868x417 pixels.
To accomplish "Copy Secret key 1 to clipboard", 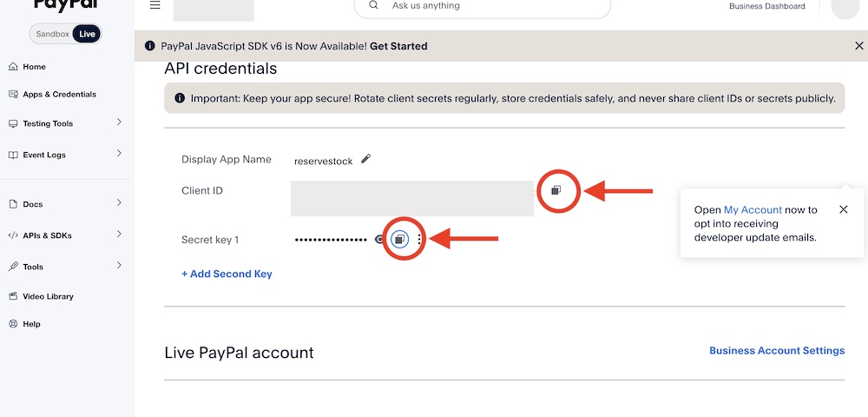I will click(399, 239).
